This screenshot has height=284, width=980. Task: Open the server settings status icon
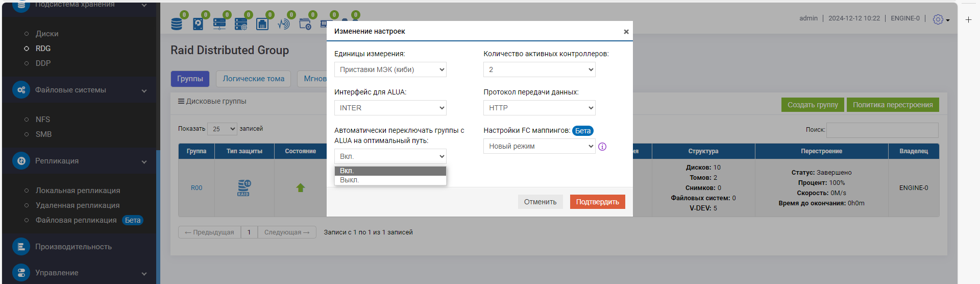[x=241, y=23]
